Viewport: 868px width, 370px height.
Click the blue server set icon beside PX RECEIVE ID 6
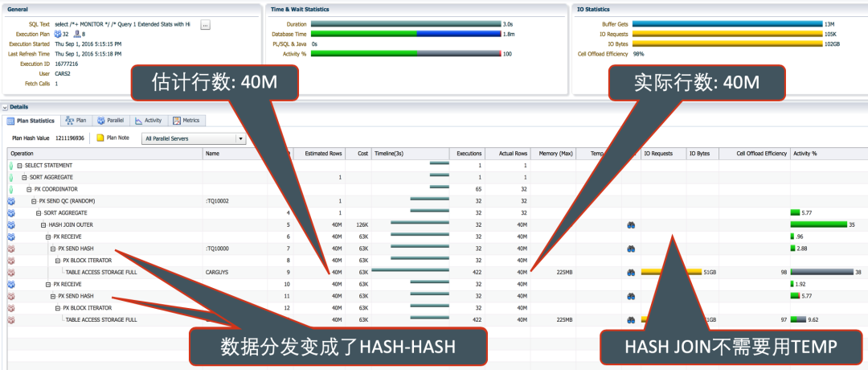[x=10, y=237]
